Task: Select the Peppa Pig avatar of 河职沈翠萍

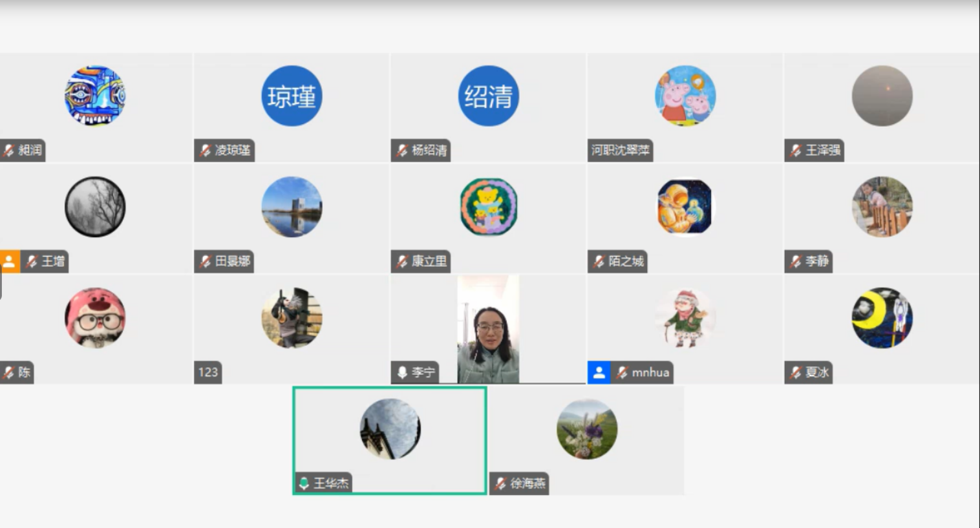Action: click(685, 96)
